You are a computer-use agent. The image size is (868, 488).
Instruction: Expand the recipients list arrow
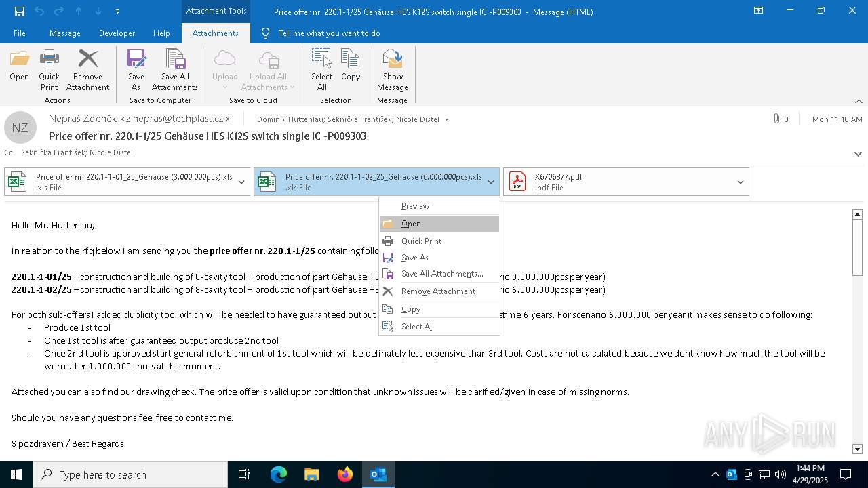tap(446, 119)
